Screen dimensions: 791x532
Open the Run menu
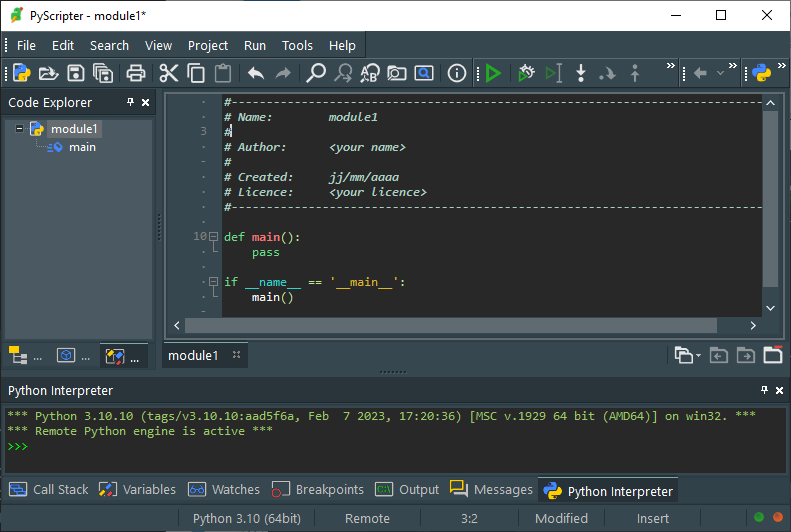[x=255, y=46]
